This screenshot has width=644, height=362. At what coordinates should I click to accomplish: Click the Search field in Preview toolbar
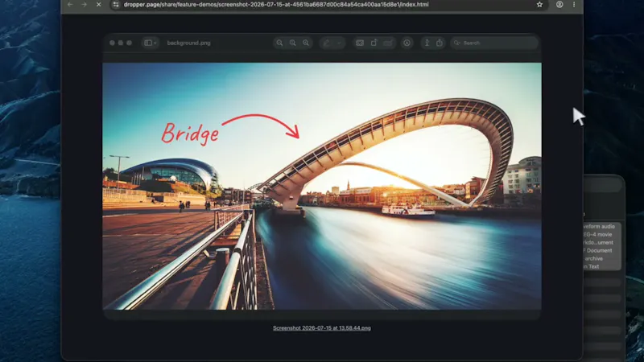[x=494, y=43]
